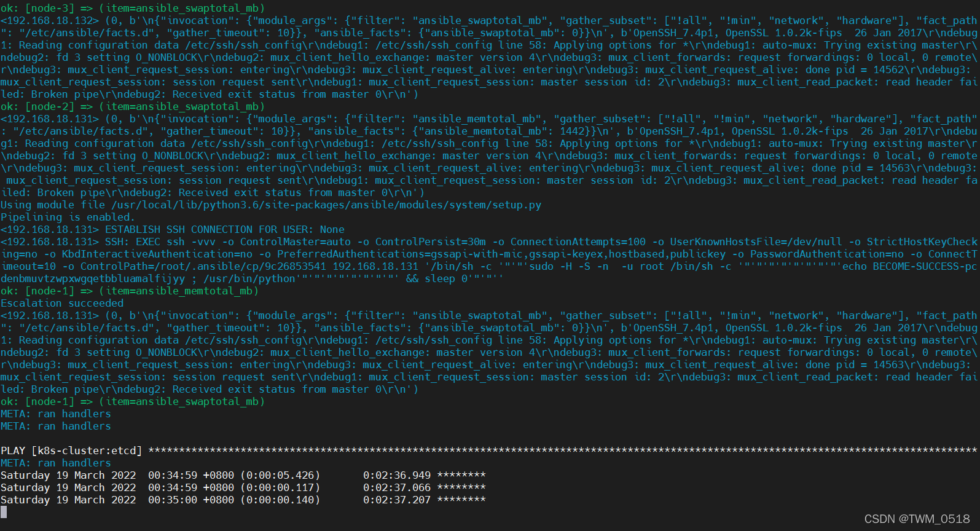The height and width of the screenshot is (531, 980).
Task: Click the "Pipelining is enabled." line
Action: 68,217
